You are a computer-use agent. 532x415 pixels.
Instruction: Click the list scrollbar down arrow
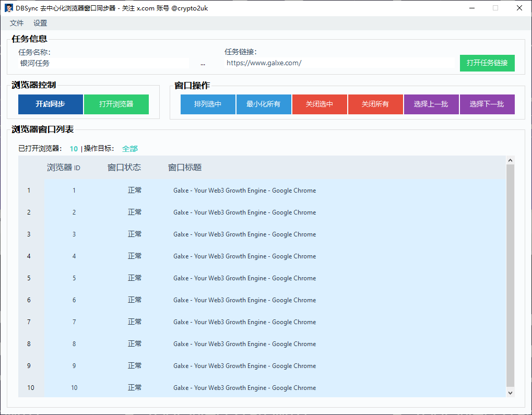[510, 393]
